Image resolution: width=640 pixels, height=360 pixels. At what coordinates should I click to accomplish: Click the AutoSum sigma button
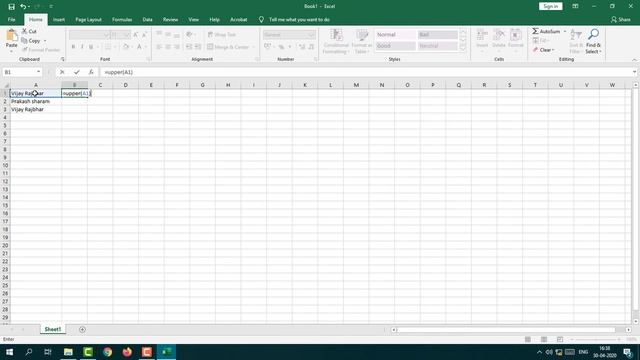tap(546, 31)
